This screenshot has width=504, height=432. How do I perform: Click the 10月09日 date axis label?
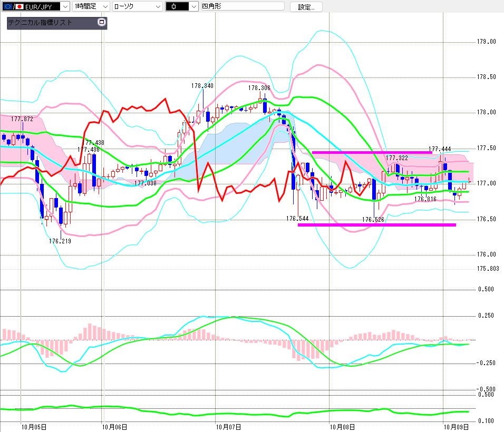[x=456, y=427]
